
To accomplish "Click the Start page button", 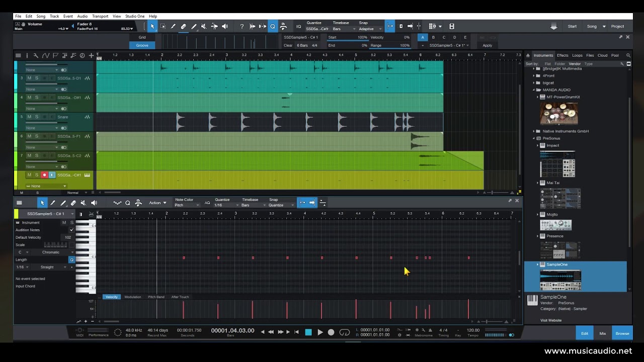I will coord(572,26).
